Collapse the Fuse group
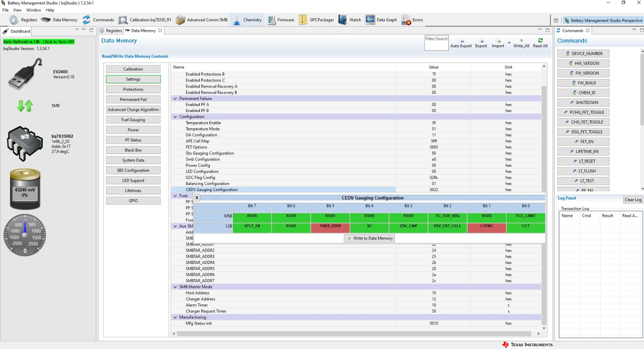644x349 pixels. click(175, 196)
